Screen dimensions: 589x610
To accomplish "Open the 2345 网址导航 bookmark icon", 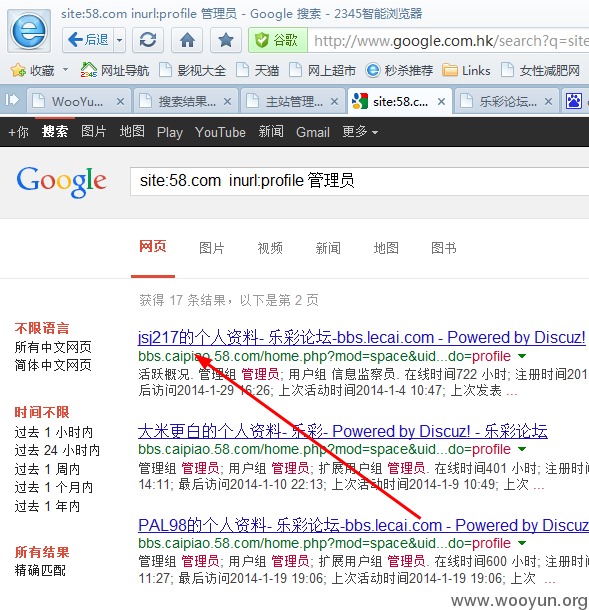I will pyautogui.click(x=89, y=70).
